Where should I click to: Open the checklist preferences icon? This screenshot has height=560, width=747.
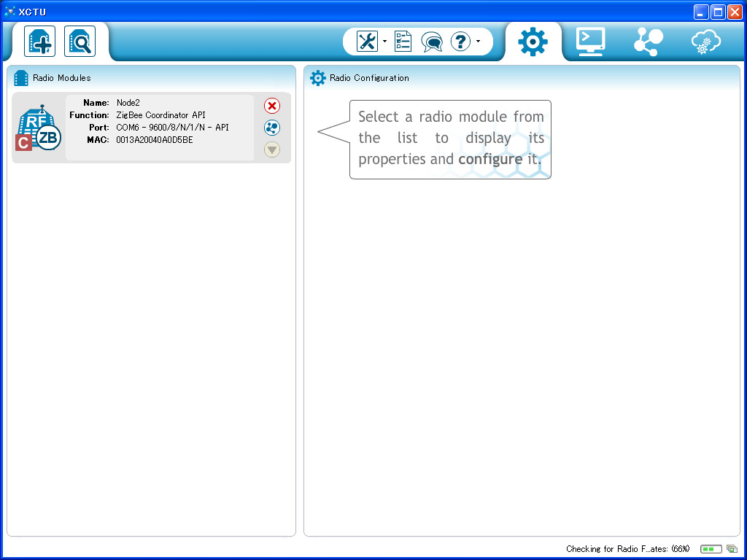tap(403, 42)
